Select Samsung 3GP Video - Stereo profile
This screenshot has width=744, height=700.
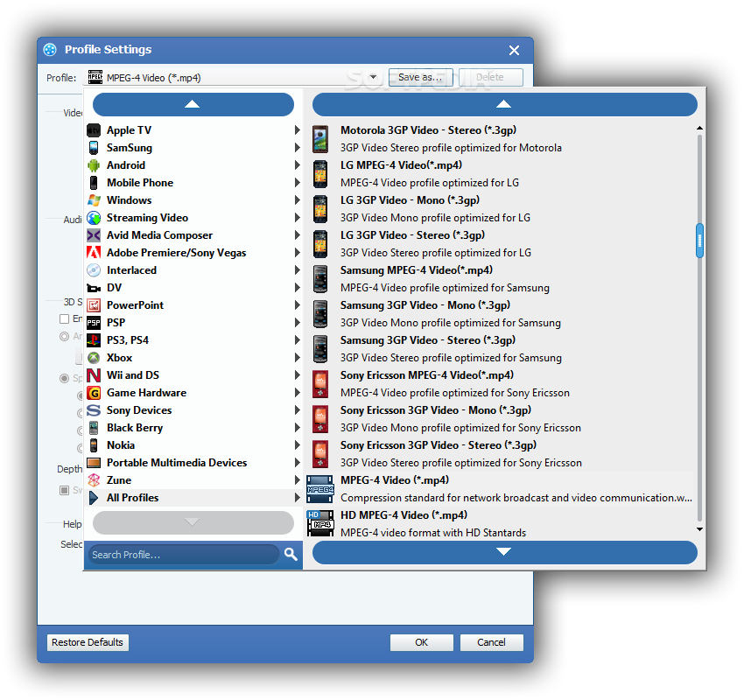499,349
